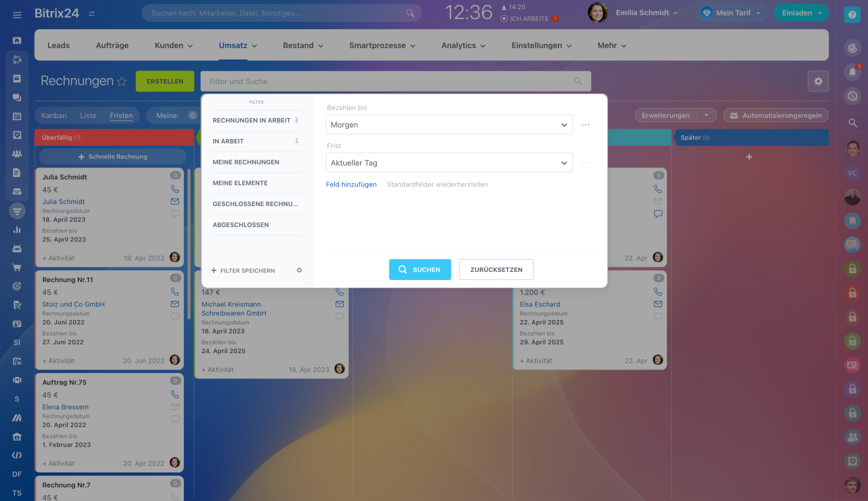Open the bar chart analytics icon in left sidebar

tap(17, 230)
